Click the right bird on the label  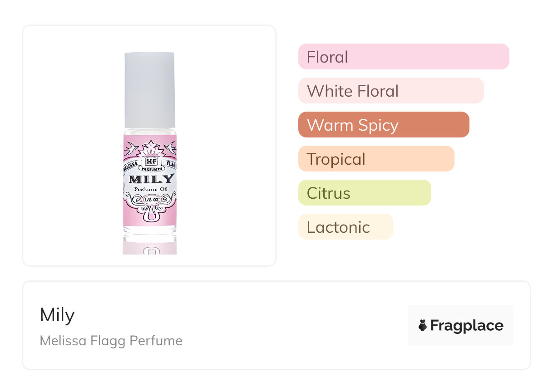pyautogui.click(x=170, y=146)
